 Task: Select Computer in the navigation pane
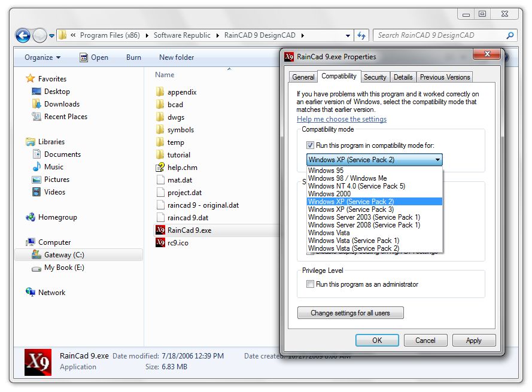pos(54,242)
